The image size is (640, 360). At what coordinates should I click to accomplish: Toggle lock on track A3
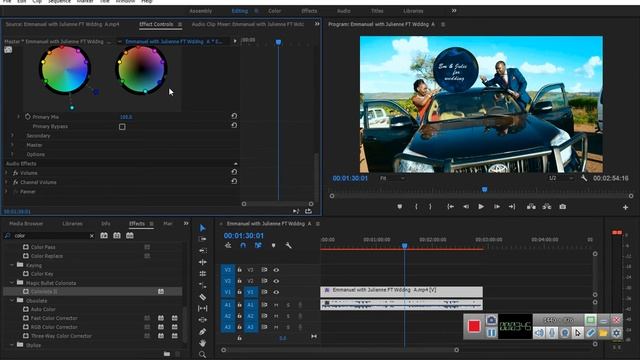point(240,327)
